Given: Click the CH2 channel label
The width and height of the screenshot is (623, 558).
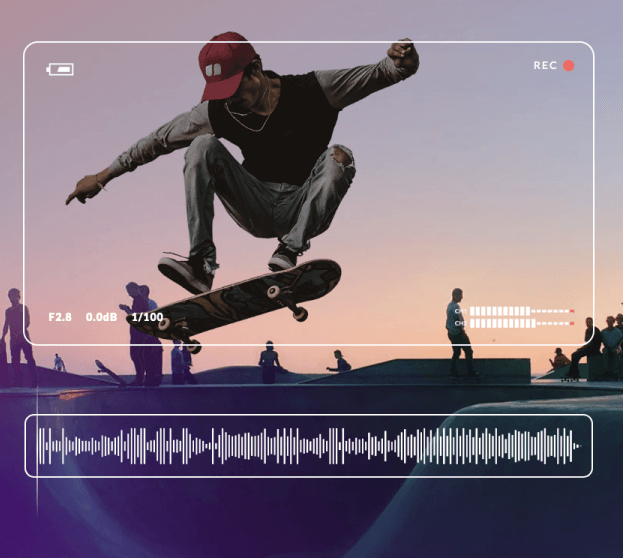Looking at the screenshot, I should click(460, 323).
